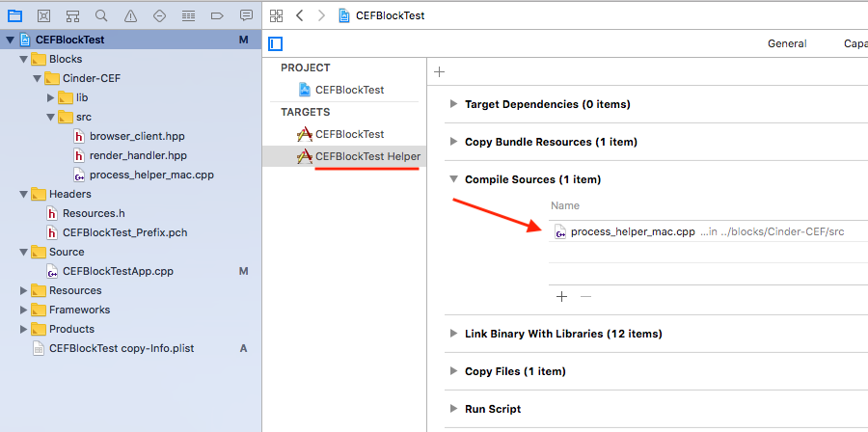This screenshot has height=432, width=868.
Task: Expand the Frameworks folder
Action: point(23,310)
